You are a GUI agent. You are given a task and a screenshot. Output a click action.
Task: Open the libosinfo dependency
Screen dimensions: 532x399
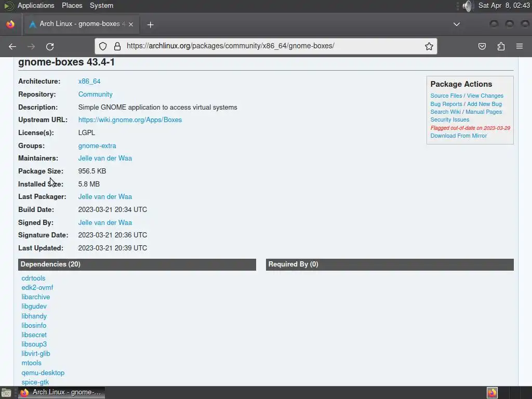[x=34, y=326]
